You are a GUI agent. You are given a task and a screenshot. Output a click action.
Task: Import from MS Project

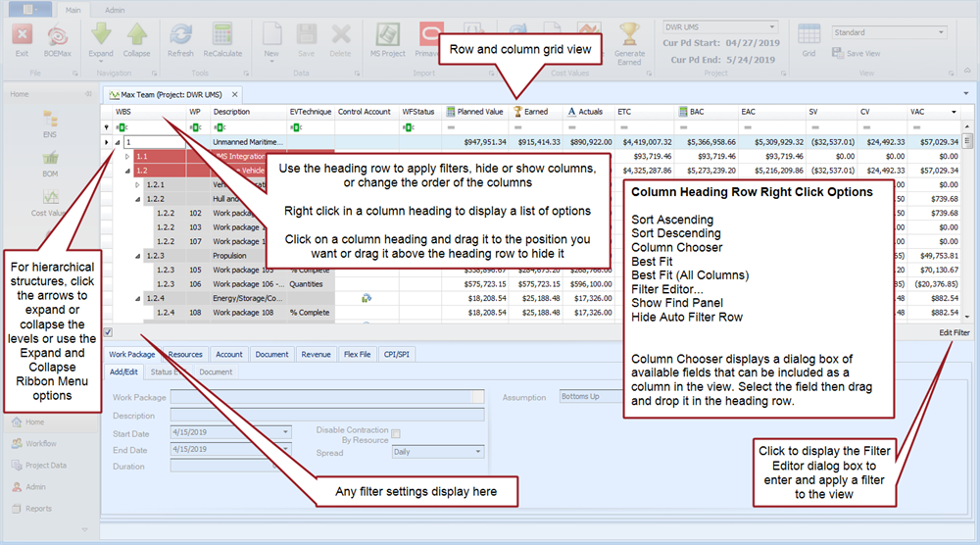tap(387, 38)
